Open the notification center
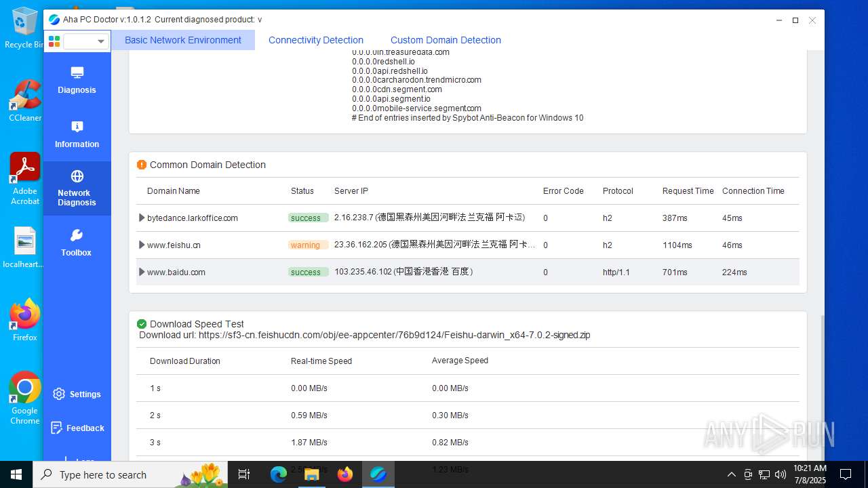Viewport: 868px width, 488px height. click(846, 474)
